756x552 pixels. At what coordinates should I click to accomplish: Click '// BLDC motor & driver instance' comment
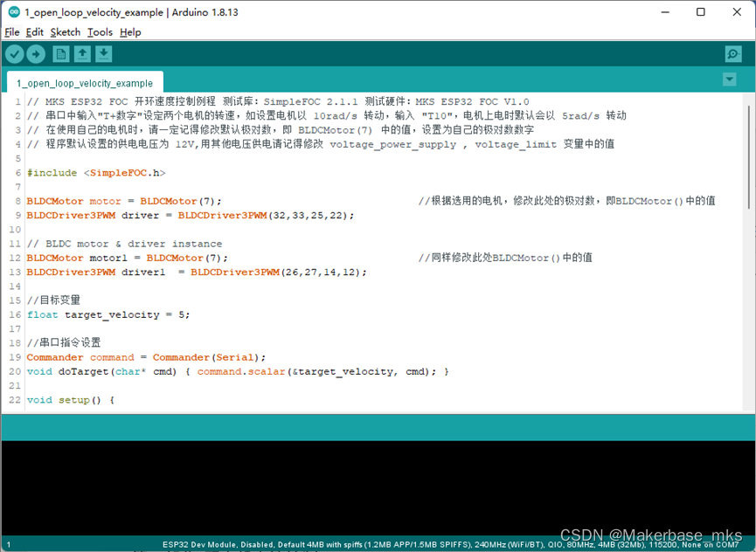point(124,244)
